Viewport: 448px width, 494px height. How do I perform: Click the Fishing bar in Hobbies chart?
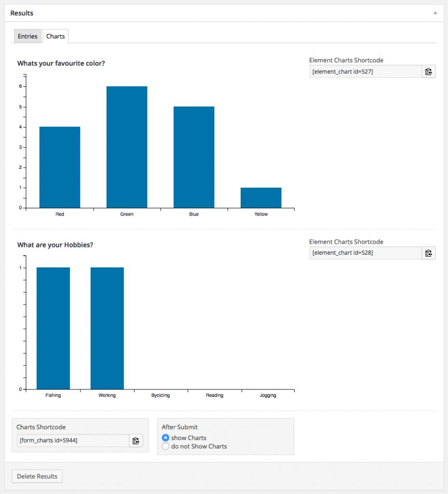53,328
